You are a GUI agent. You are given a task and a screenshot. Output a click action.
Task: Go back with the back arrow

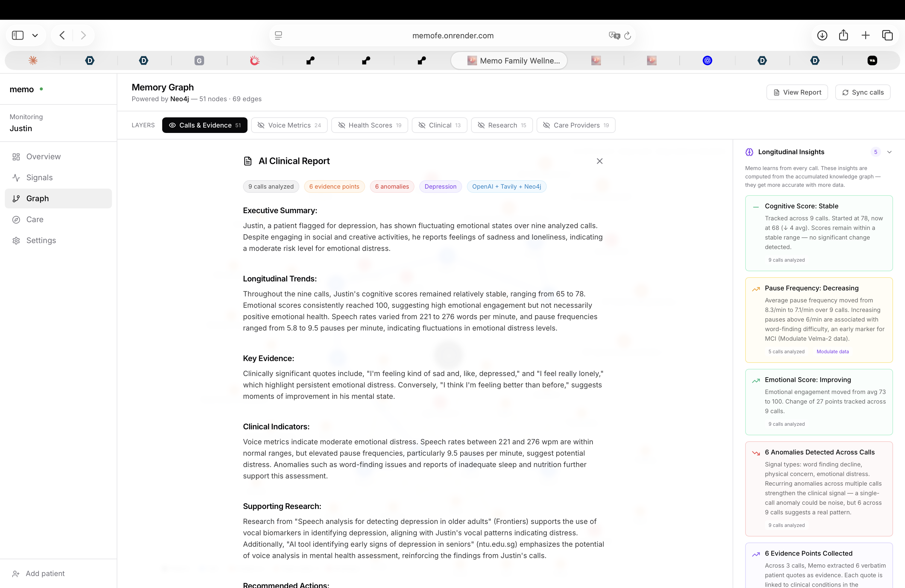point(62,35)
